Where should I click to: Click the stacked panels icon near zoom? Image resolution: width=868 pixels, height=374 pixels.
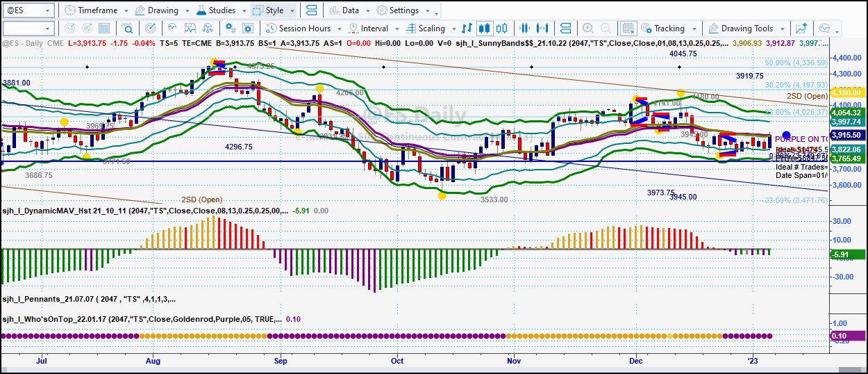(x=566, y=29)
